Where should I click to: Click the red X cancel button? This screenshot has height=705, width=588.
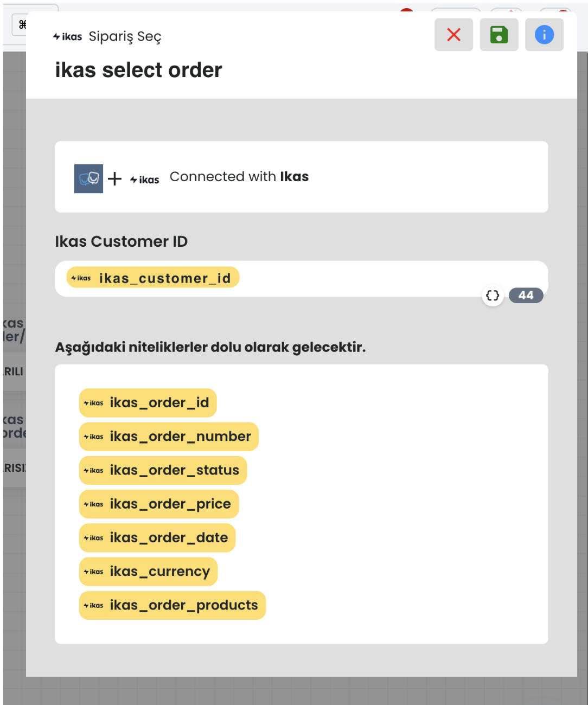tap(453, 35)
